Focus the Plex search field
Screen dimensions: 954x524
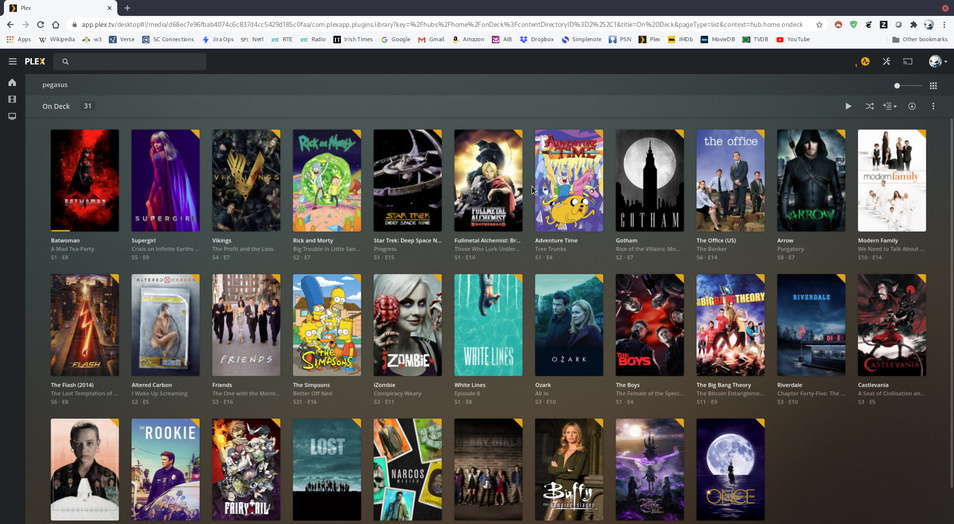tap(130, 61)
